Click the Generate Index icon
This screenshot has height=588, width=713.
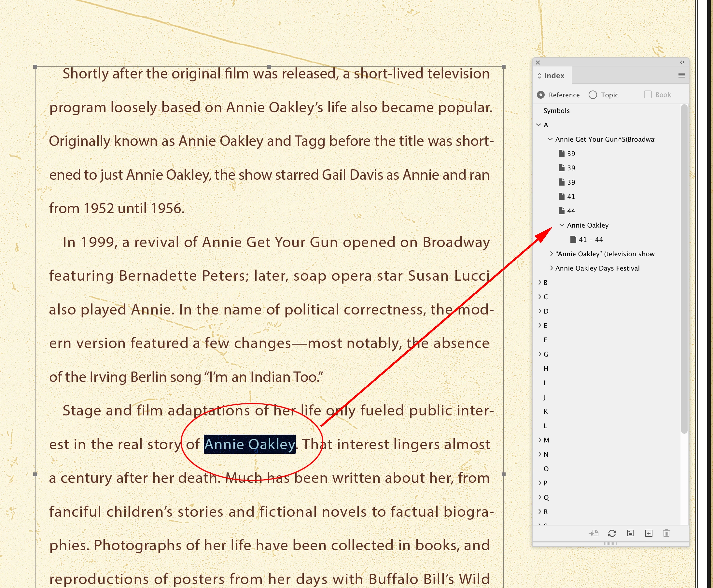(x=630, y=533)
